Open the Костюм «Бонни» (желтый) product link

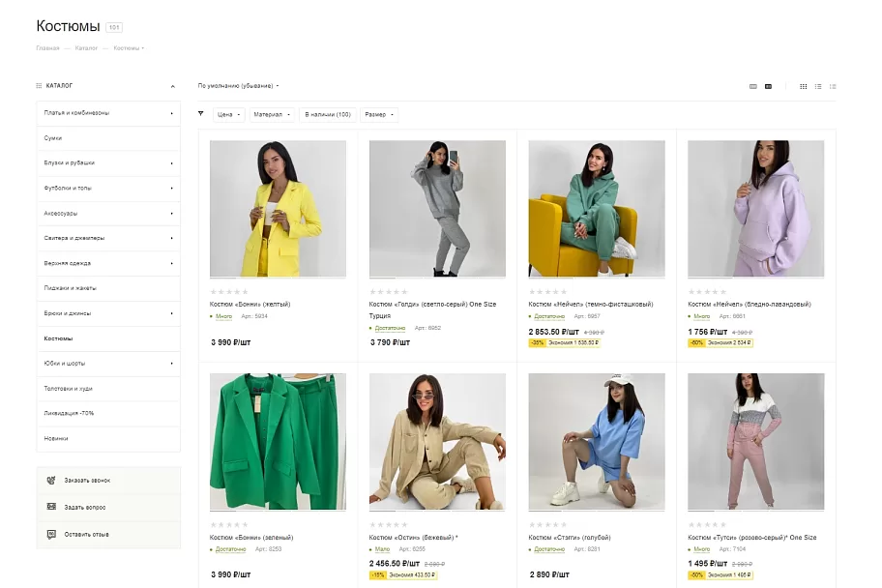click(250, 305)
